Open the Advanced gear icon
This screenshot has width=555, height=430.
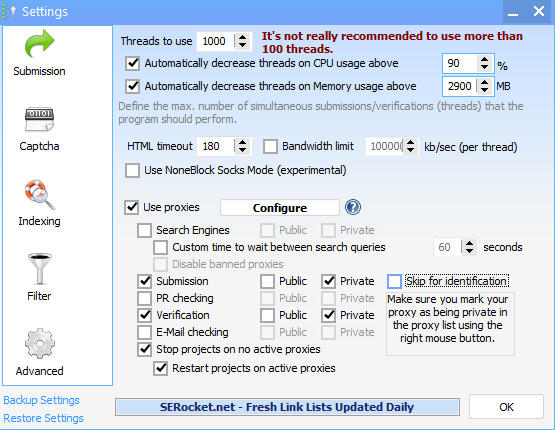(x=39, y=343)
